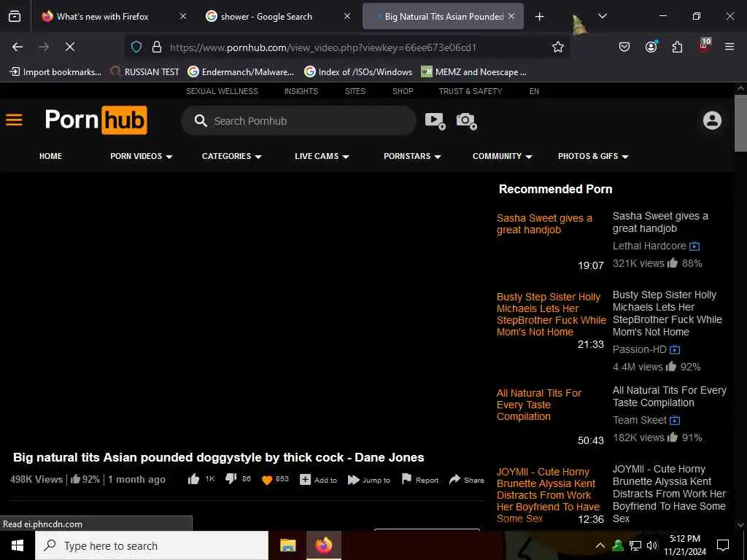Click the upload video icon

435,121
